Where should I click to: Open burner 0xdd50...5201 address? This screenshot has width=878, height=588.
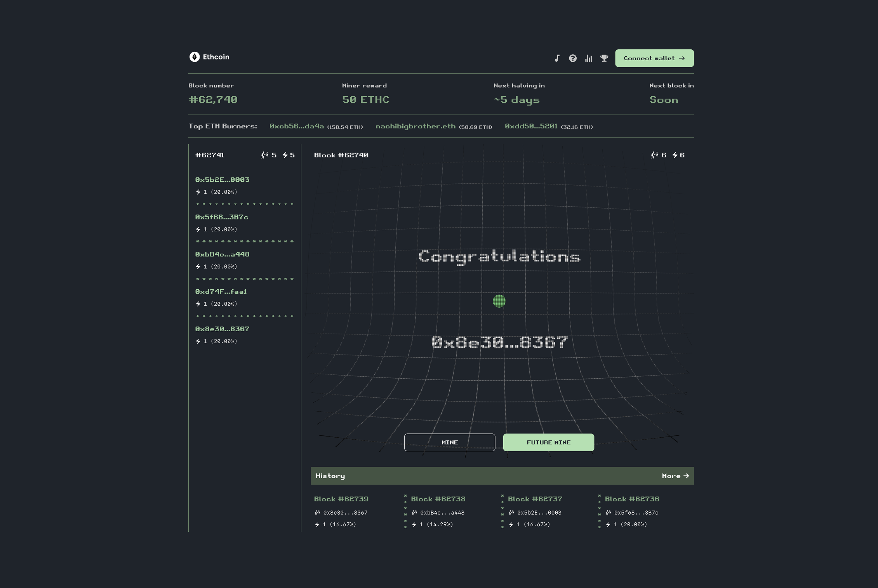(531, 126)
